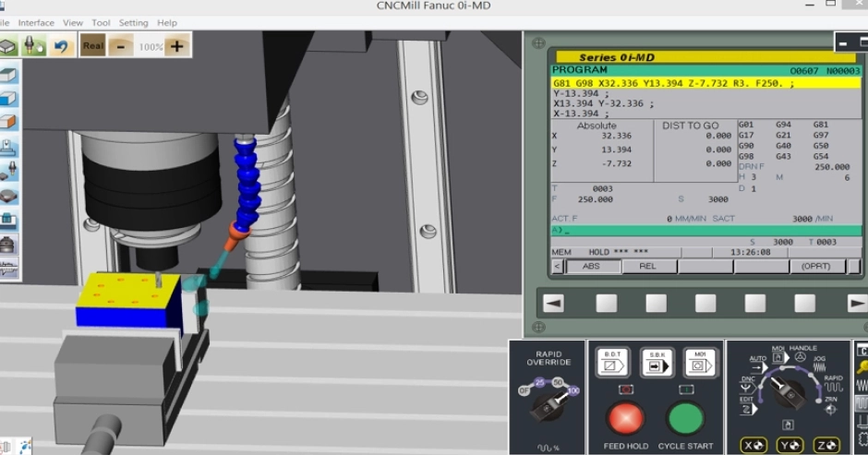Reset view with the blue undo arrow
This screenshot has height=455, width=868.
pos(61,46)
